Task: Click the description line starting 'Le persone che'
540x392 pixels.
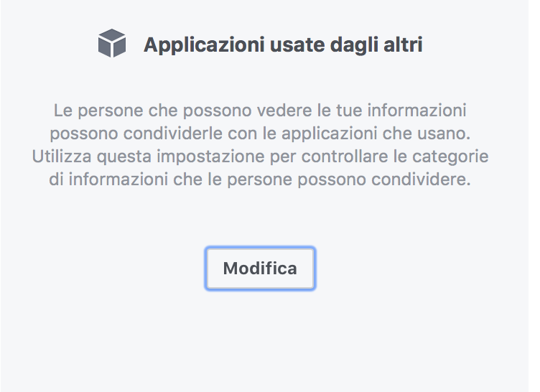Action: tap(260, 111)
